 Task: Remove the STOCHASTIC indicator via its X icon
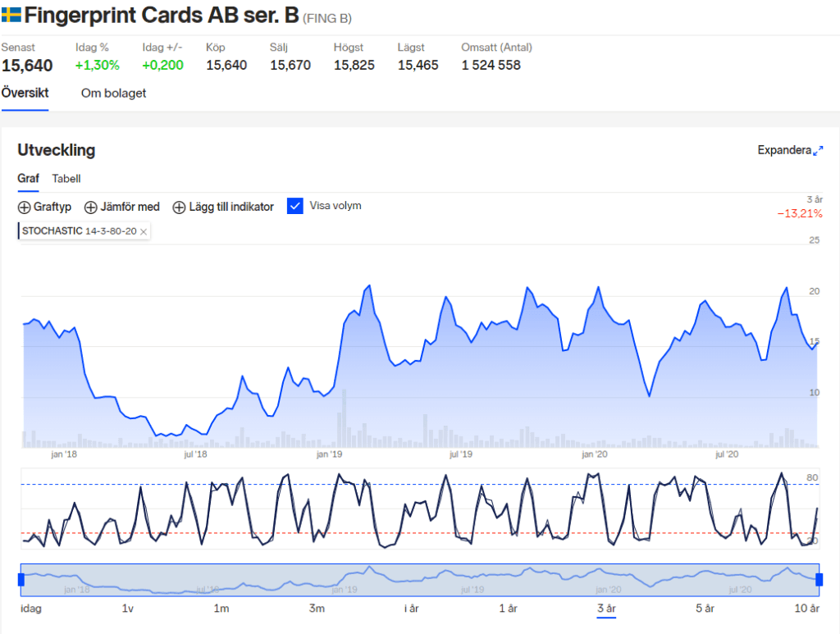144,231
